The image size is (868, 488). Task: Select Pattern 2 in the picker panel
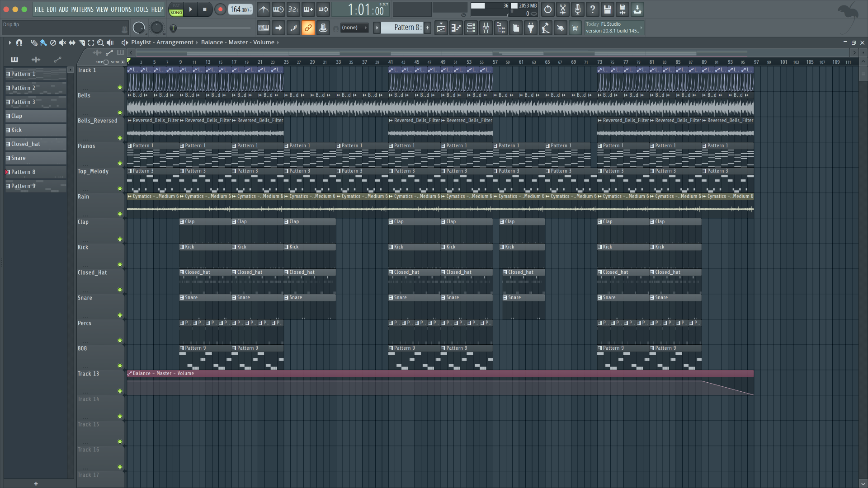pos(36,88)
